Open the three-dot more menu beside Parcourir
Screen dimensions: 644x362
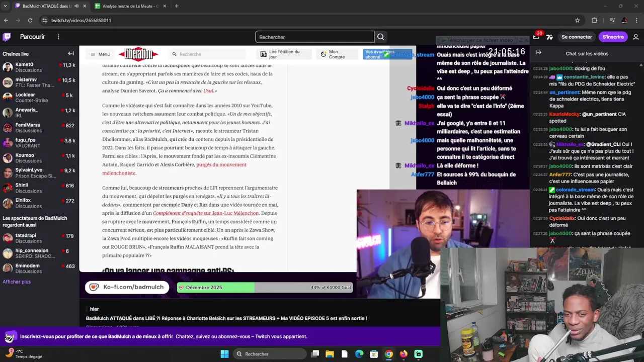58,37
